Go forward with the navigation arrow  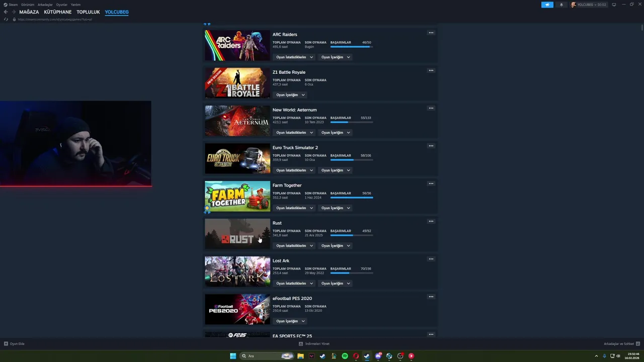point(14,12)
